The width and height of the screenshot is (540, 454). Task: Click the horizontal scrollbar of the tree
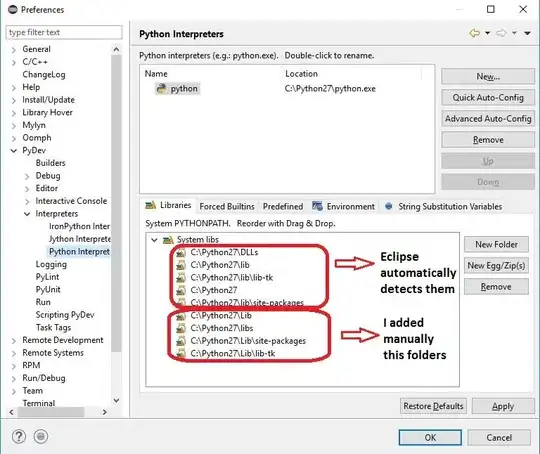(58, 412)
